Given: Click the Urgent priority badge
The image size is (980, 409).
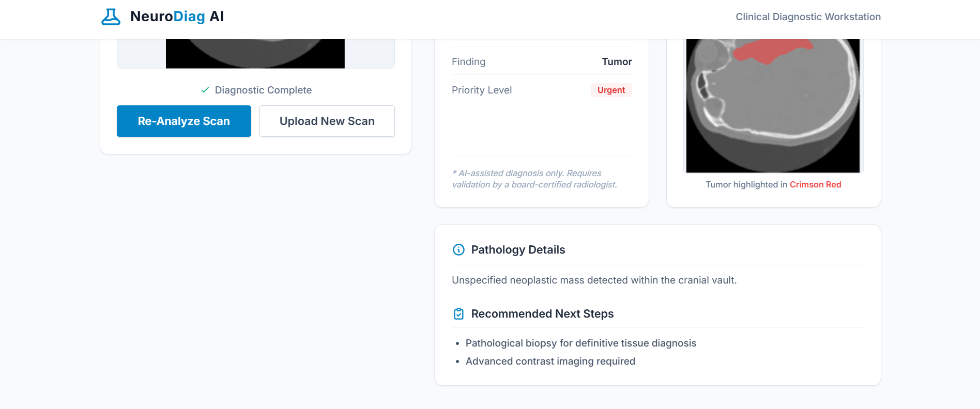Looking at the screenshot, I should (611, 90).
